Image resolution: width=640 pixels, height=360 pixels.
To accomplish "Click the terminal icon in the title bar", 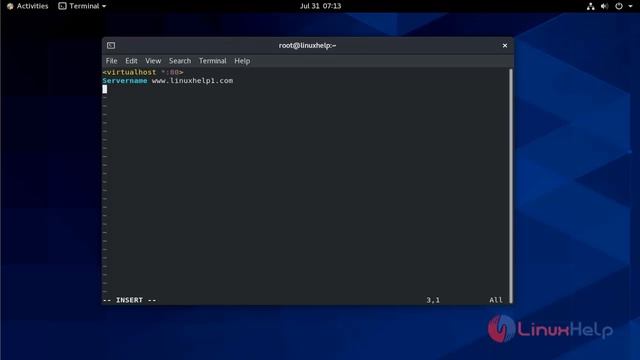I will tap(111, 45).
